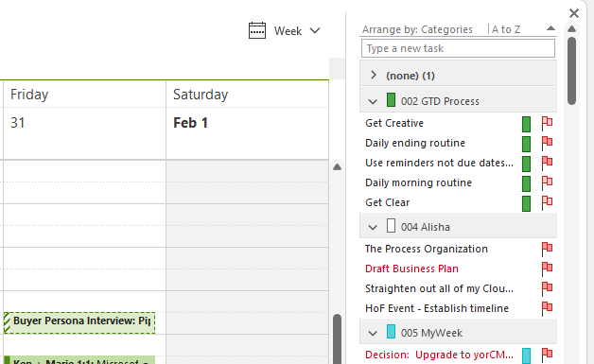The width and height of the screenshot is (594, 364).
Task: Click the Type a new task field
Action: click(458, 48)
